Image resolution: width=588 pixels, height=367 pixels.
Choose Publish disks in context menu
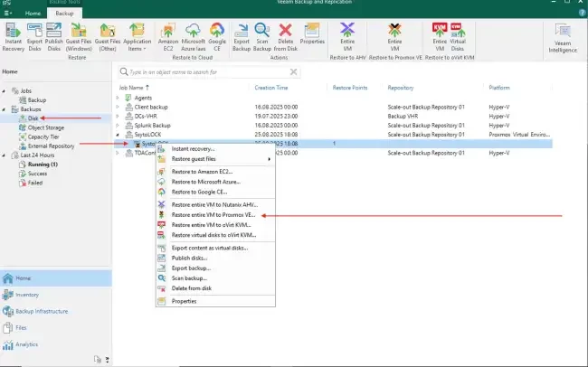point(215,258)
